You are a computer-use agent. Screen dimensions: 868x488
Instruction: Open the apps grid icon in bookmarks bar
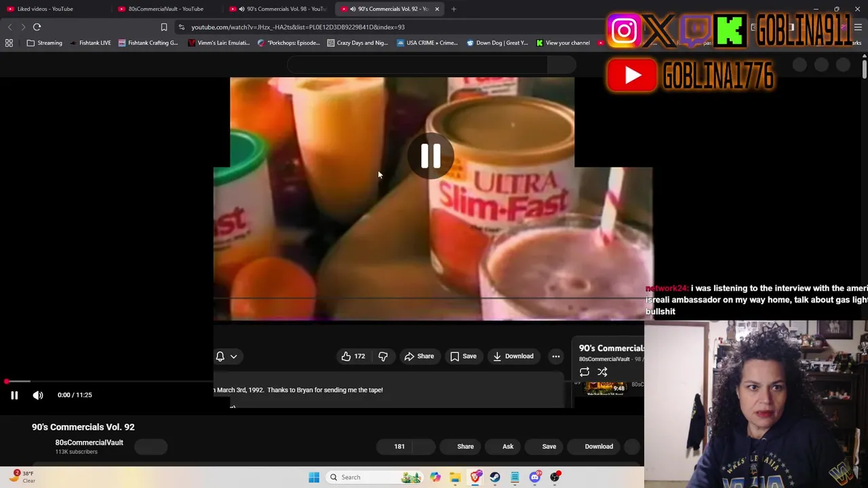[x=9, y=43]
